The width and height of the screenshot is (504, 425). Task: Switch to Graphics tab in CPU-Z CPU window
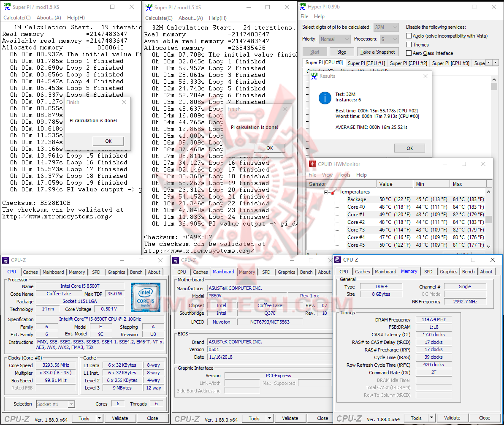pos(117,272)
